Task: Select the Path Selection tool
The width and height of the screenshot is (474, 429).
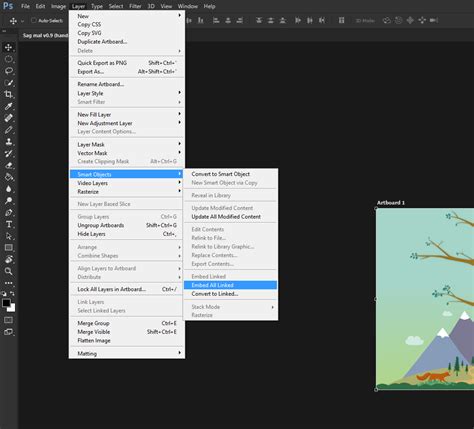Action: click(9, 236)
